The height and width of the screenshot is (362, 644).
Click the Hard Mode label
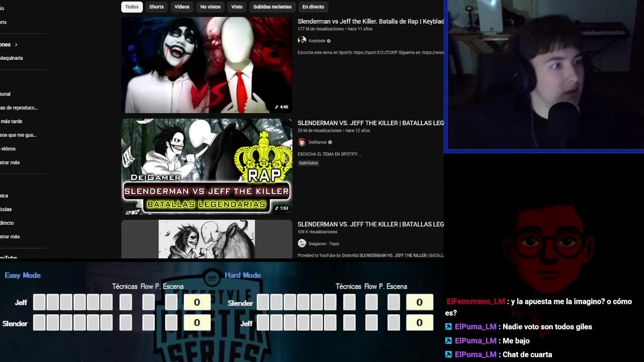click(x=243, y=275)
